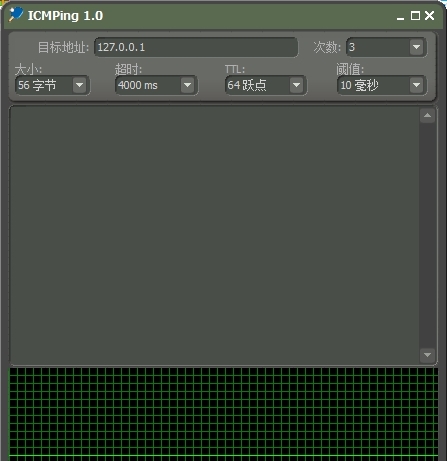The width and height of the screenshot is (447, 461).
Task: Expand the TTL dropdown showing 64 跃点
Action: coord(296,85)
